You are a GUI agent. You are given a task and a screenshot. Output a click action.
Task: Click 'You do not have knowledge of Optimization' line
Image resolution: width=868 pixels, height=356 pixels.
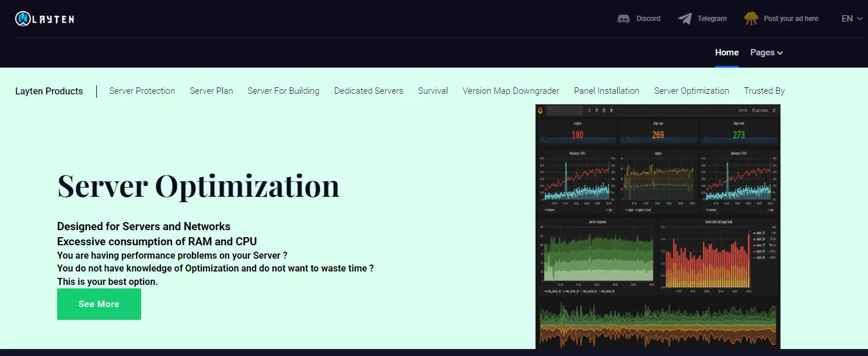[x=215, y=269]
